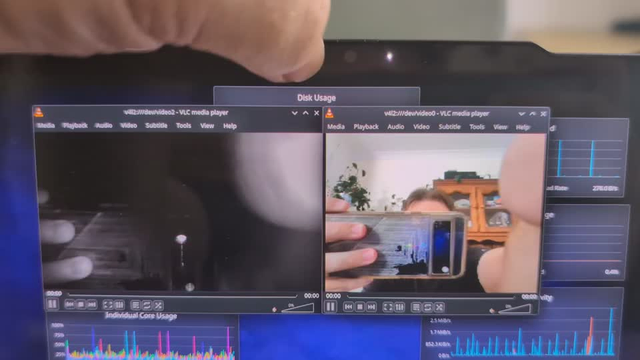
Task: Maximize the video2 VLC window
Action: point(305,113)
